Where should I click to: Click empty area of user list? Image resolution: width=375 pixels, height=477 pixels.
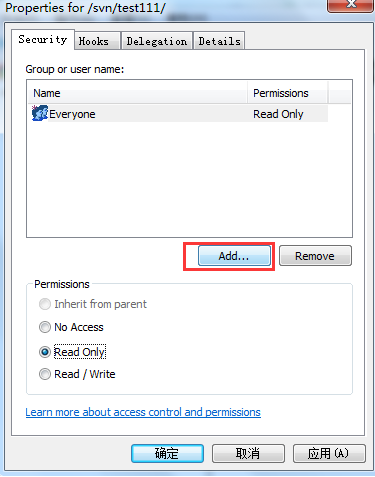189,180
